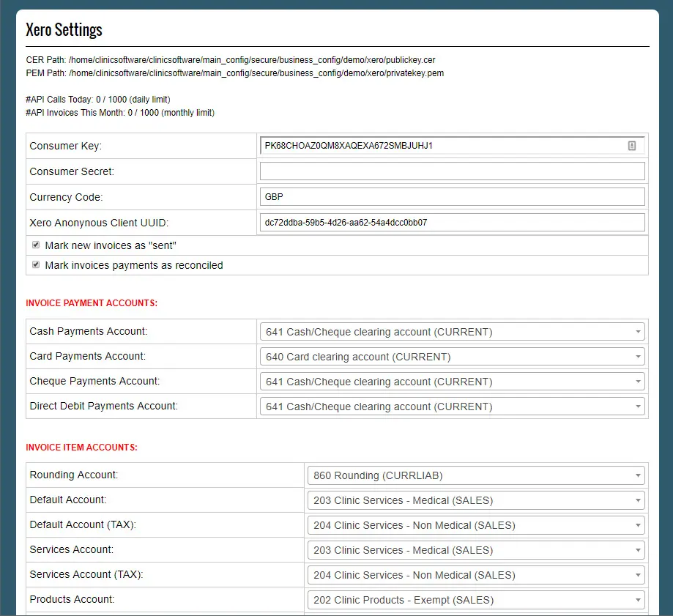Open the Services Account (TAX) dropdown
Viewport: 673px width, 616px height.
point(476,575)
